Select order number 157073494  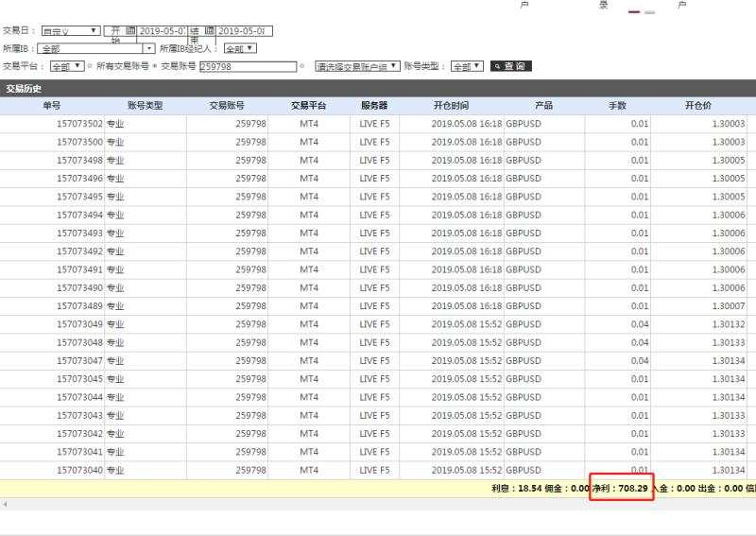(x=79, y=216)
